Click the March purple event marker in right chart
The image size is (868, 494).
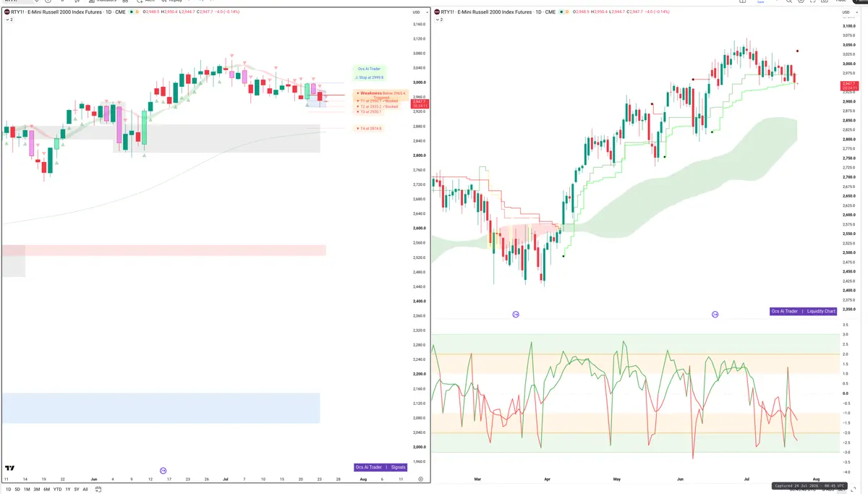tap(515, 314)
